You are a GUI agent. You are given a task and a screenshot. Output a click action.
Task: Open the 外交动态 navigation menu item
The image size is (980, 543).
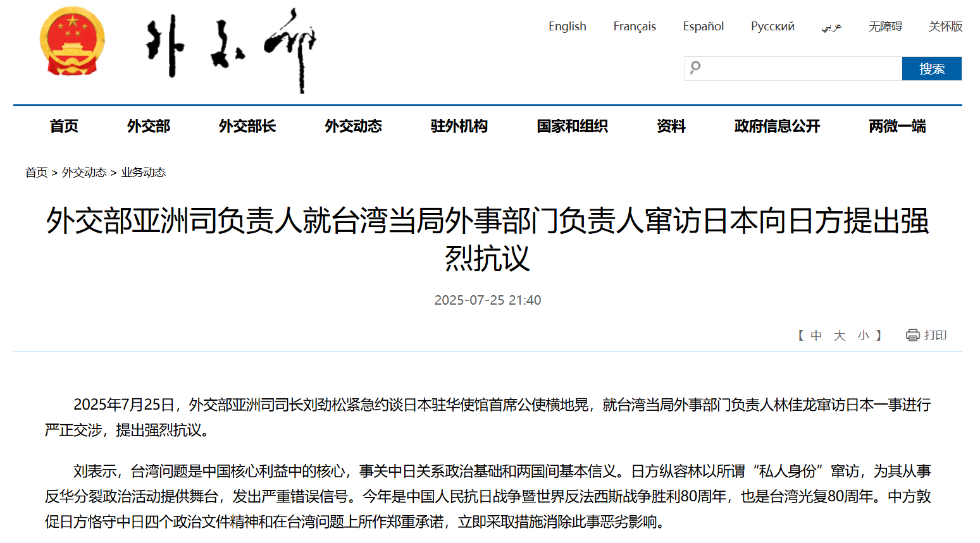[353, 126]
